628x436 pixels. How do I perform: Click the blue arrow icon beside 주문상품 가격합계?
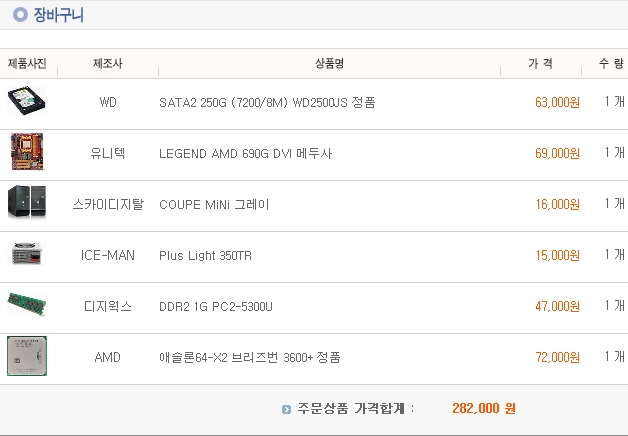286,409
